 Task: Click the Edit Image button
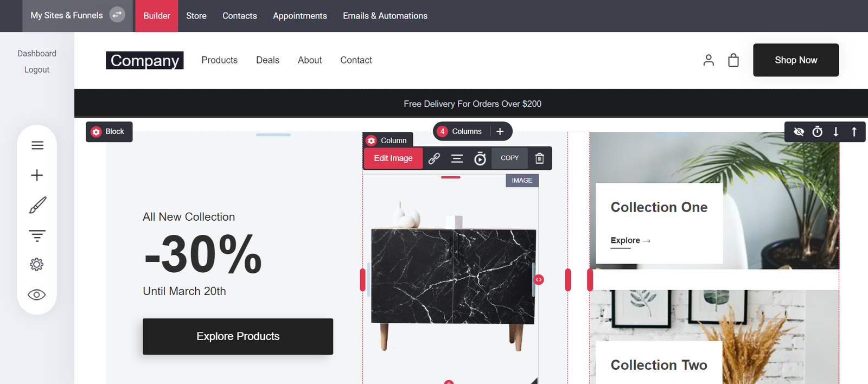(393, 158)
